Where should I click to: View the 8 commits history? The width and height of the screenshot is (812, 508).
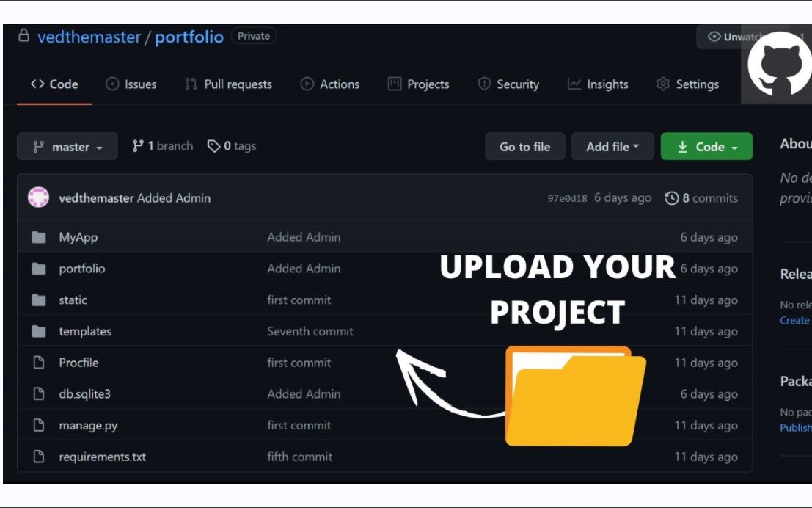pyautogui.click(x=701, y=198)
